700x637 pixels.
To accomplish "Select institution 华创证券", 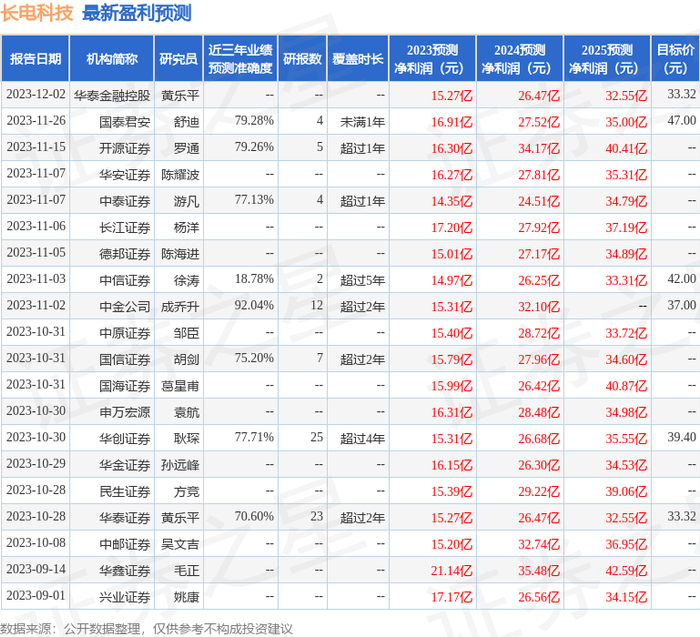I will point(125,438).
